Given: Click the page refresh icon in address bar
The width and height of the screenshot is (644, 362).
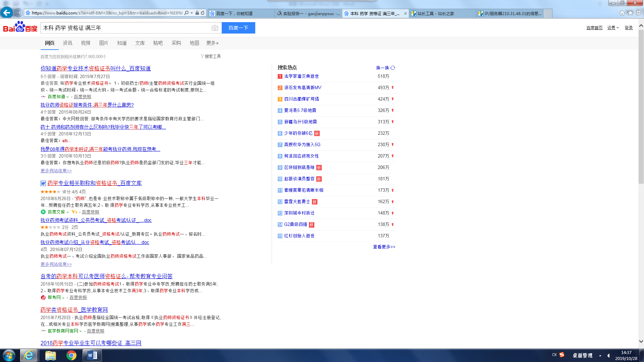Looking at the screenshot, I should pyautogui.click(x=203, y=13).
